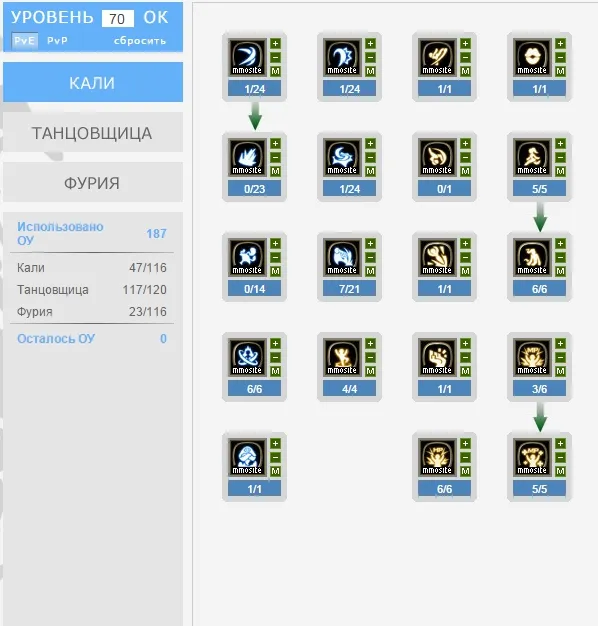Select the bottom-left skill icon with 1/1
This screenshot has height=626, width=598.
coord(247,457)
